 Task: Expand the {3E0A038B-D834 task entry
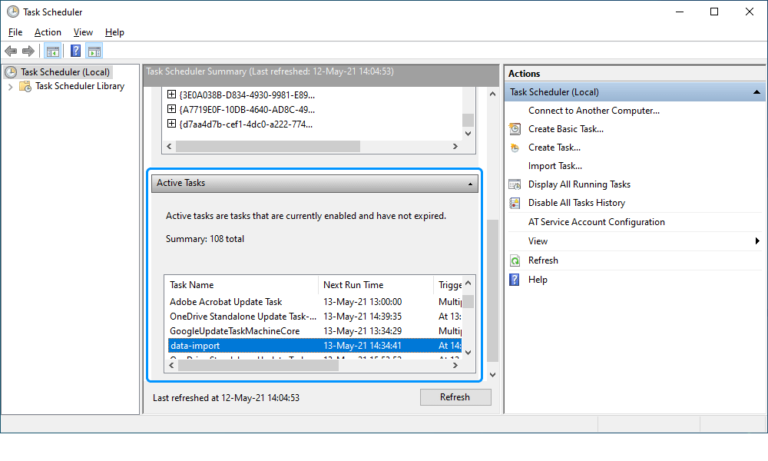pyautogui.click(x=171, y=94)
